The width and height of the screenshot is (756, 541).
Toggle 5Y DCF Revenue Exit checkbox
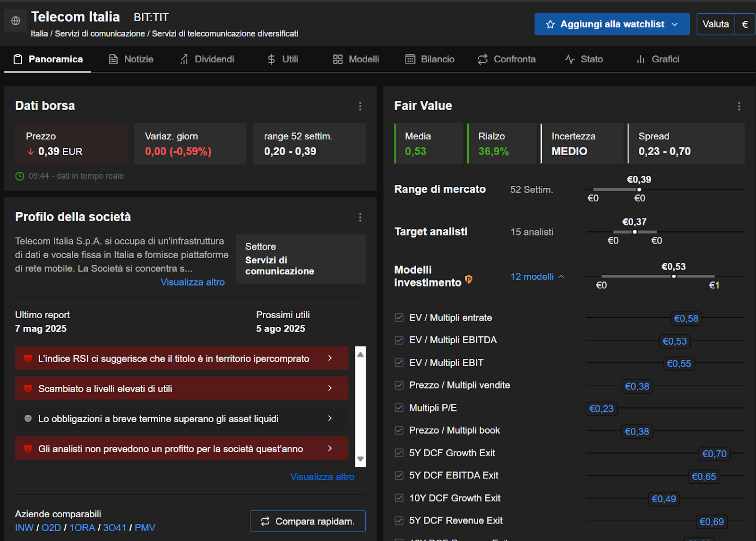pyautogui.click(x=399, y=521)
